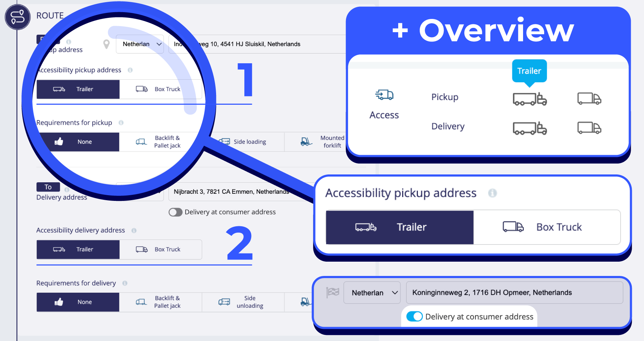Image resolution: width=644 pixels, height=341 pixels.
Task: Open info icon beside Accessibility delivery address
Action: (x=134, y=231)
